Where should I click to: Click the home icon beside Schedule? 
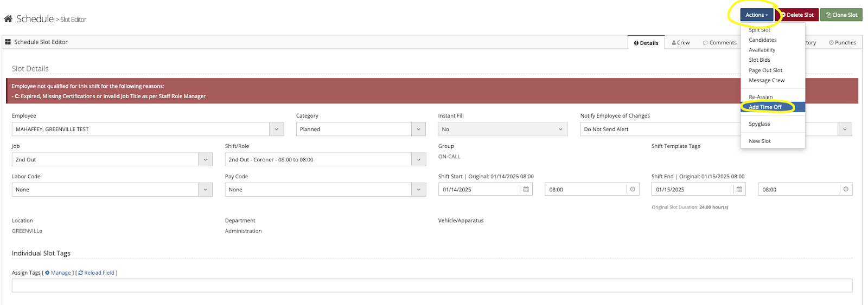pyautogui.click(x=8, y=19)
